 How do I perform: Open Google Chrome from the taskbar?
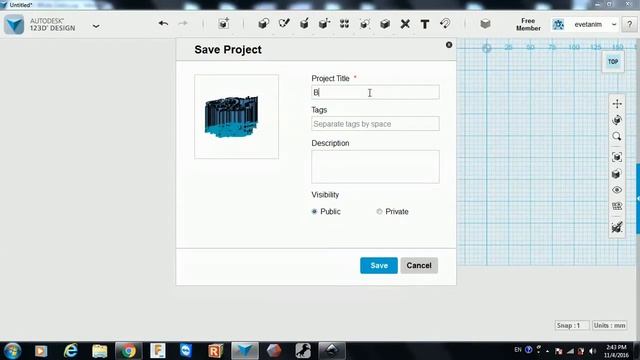coord(128,351)
